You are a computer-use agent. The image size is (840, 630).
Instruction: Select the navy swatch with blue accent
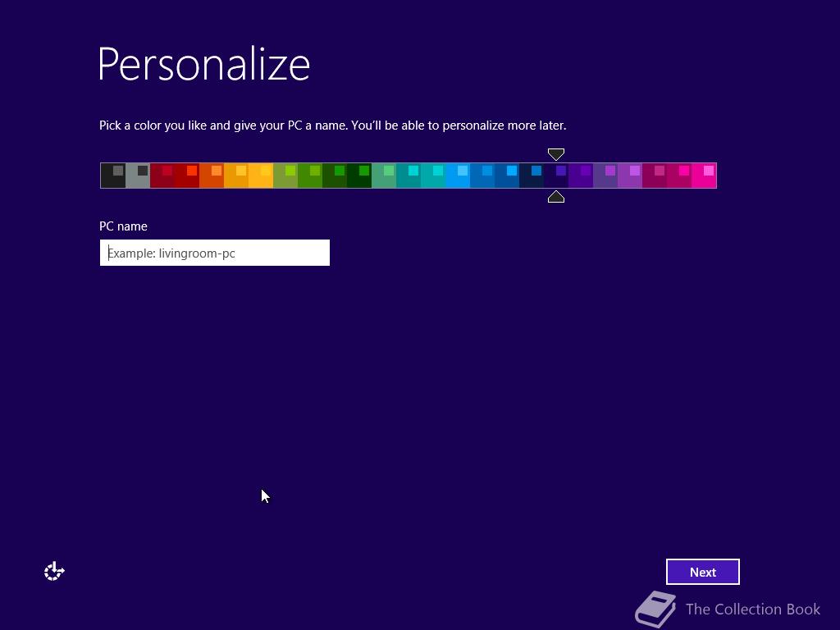pos(532,176)
